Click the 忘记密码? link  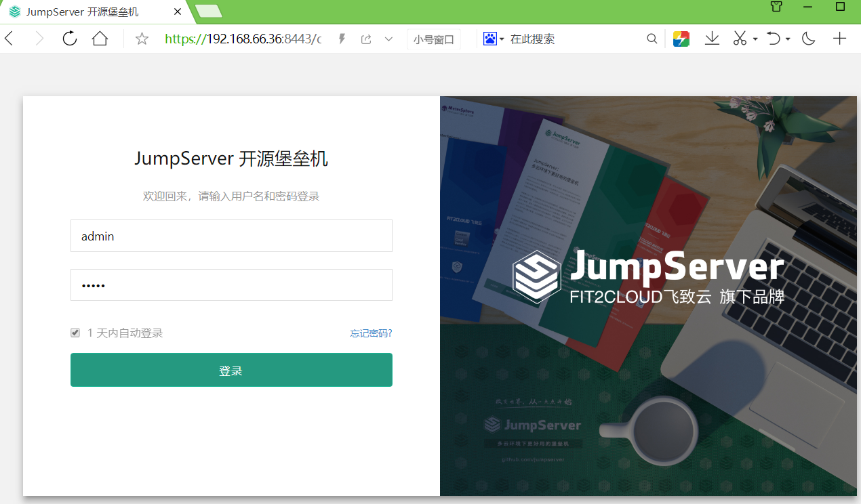(x=372, y=333)
